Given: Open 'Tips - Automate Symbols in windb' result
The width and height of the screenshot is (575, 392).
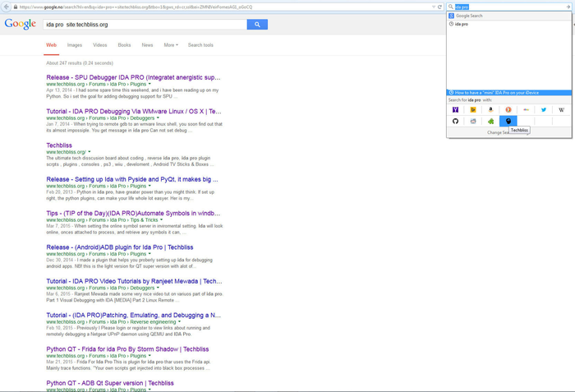Looking at the screenshot, I should click(x=133, y=213).
